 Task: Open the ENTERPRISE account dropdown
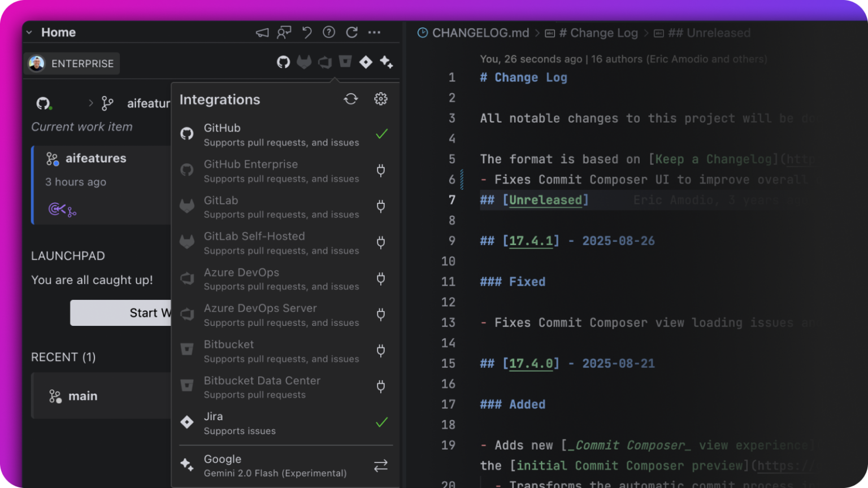[x=72, y=63]
